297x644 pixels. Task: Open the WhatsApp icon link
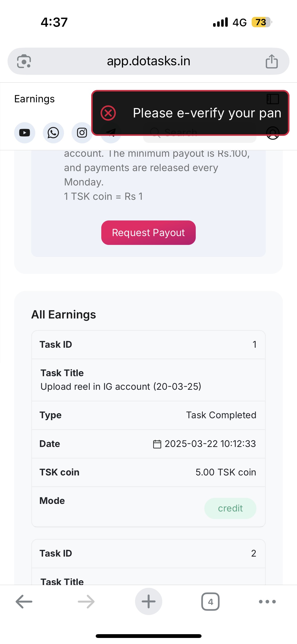(x=53, y=133)
